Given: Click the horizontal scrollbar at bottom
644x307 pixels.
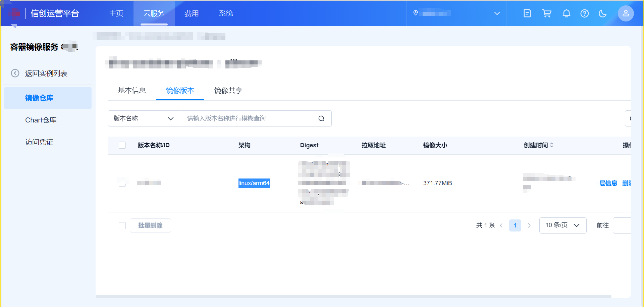Looking at the screenshot, I should click(353, 296).
